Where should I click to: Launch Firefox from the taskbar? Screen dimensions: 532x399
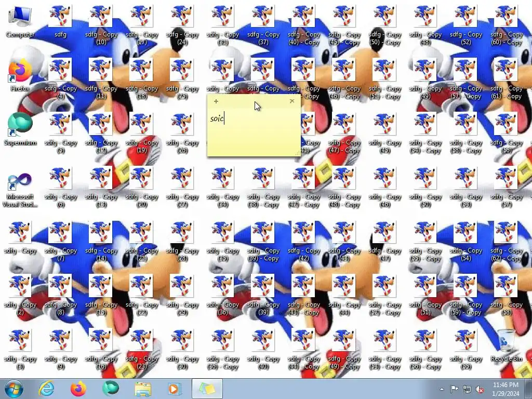(x=78, y=389)
